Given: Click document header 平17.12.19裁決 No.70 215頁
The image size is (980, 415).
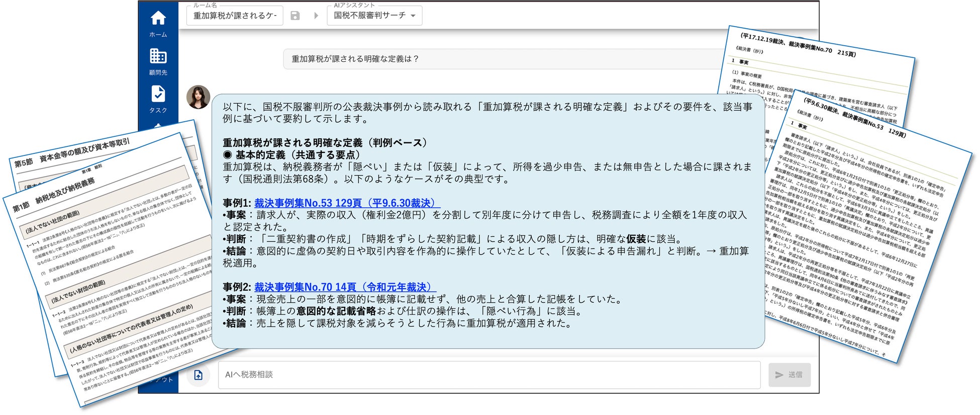Looking at the screenshot, I should (x=798, y=45).
